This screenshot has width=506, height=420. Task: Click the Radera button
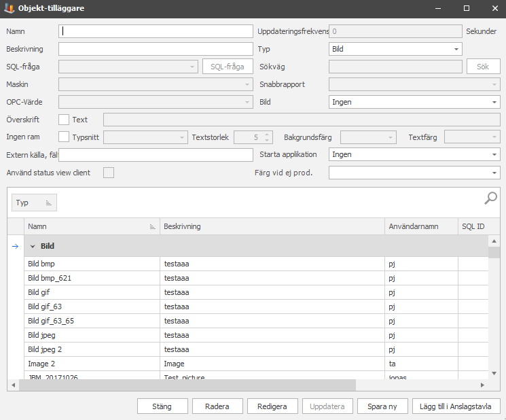pyautogui.click(x=217, y=406)
